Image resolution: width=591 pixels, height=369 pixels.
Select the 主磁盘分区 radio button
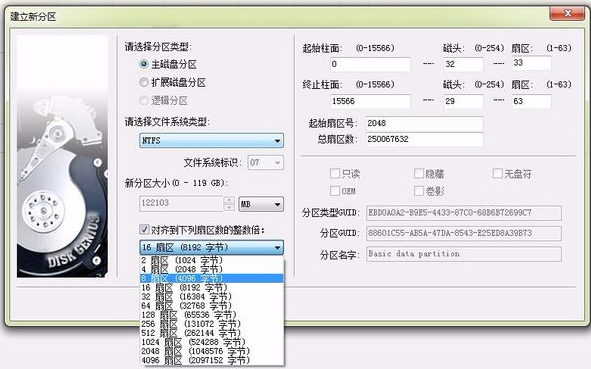tap(144, 64)
